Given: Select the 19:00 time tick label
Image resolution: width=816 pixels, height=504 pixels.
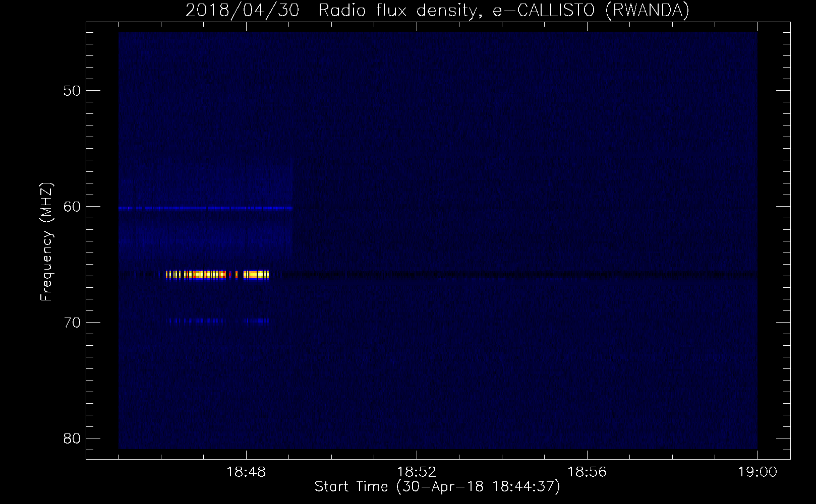Looking at the screenshot, I should tap(757, 472).
